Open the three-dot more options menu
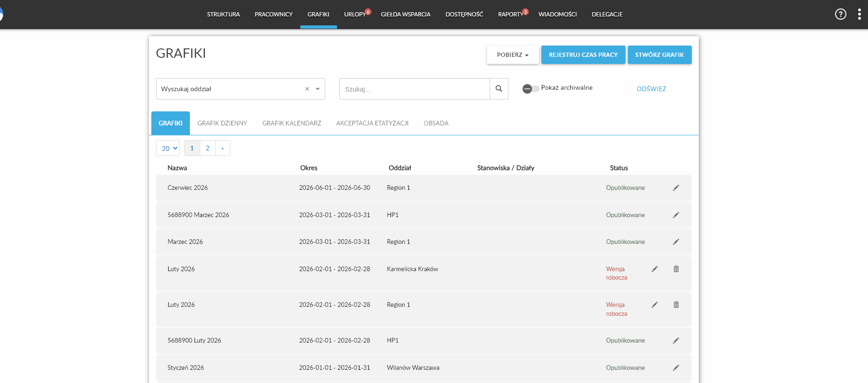 pos(859,14)
